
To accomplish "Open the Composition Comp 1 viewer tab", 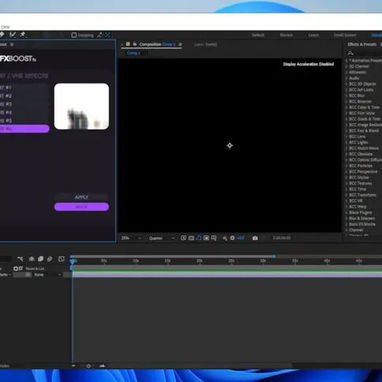I will click(x=157, y=44).
